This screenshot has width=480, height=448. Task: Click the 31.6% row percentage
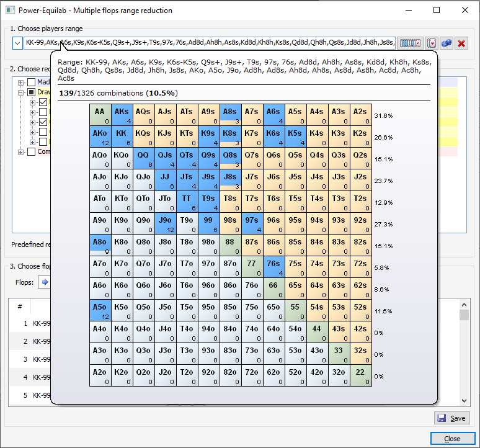[383, 116]
